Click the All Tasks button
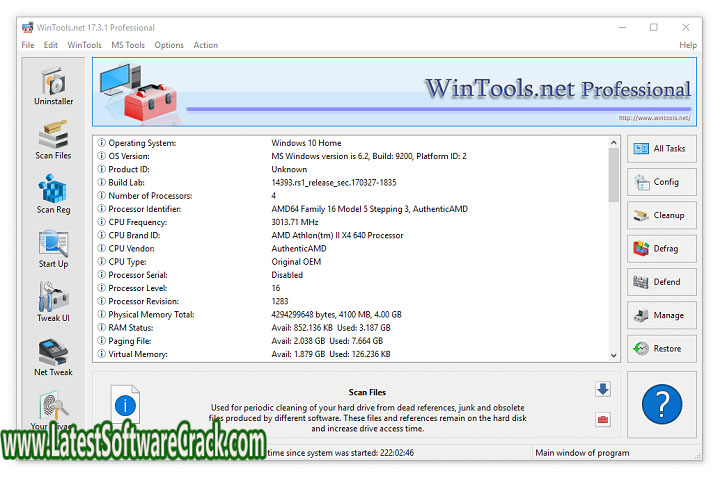This screenshot has width=720, height=480. click(662, 149)
